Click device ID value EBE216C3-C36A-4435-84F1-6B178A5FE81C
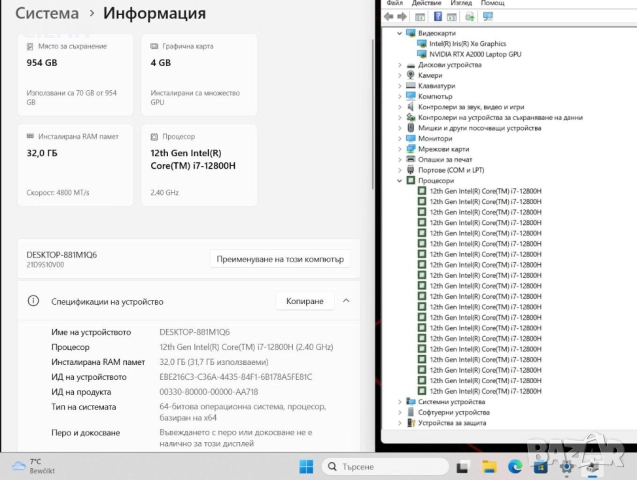637x480 pixels. click(236, 377)
